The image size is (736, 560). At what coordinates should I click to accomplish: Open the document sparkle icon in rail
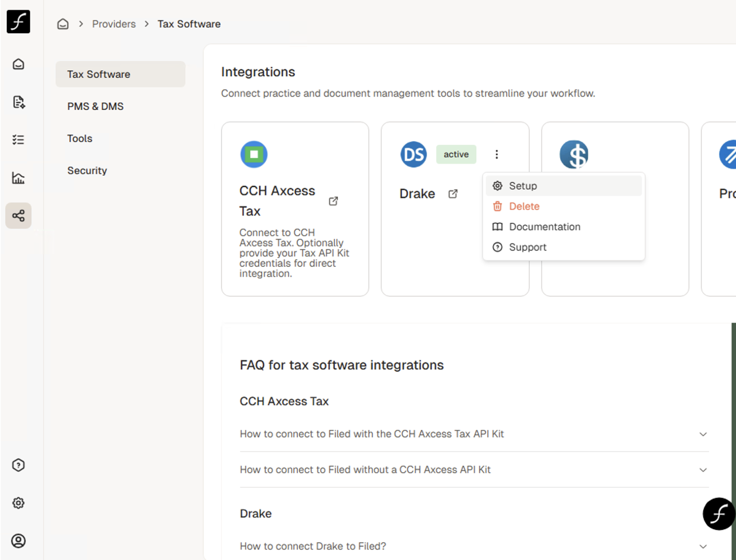tap(18, 102)
